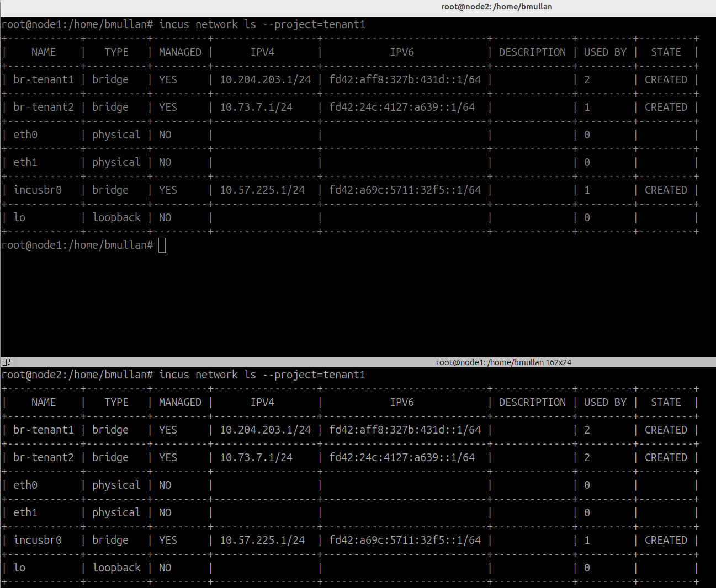This screenshot has width=716, height=588.
Task: Click br-tenant2 USED BY value 2 on node2
Action: pyautogui.click(x=587, y=457)
